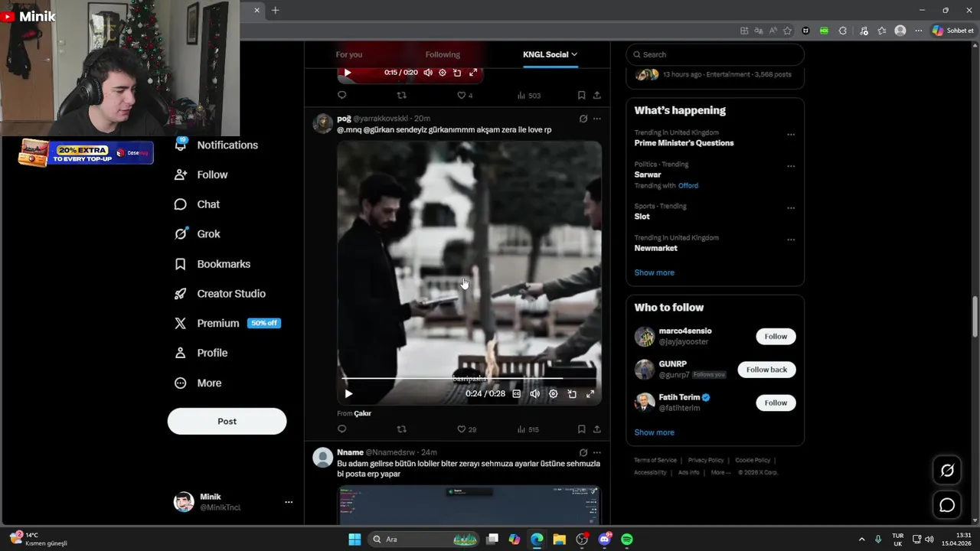Open Premium in the sidebar
This screenshot has width=980, height=551.
tap(228, 324)
